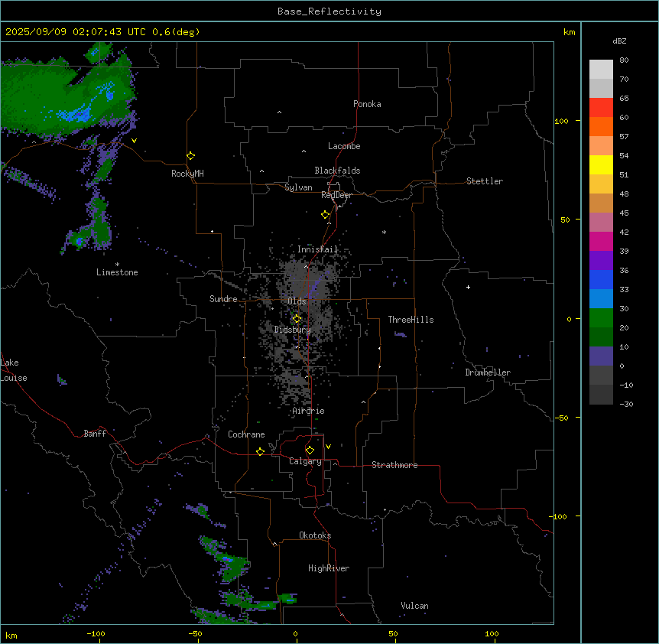Click the Ponoka city label

(x=367, y=104)
